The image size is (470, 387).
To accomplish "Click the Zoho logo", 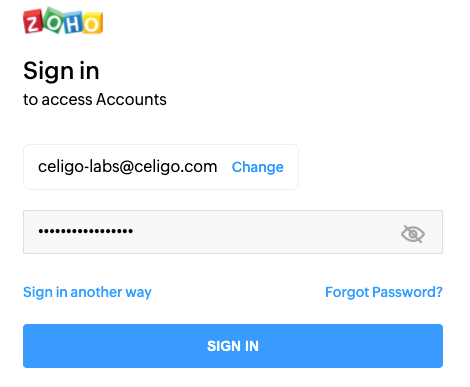I will click(x=63, y=21).
